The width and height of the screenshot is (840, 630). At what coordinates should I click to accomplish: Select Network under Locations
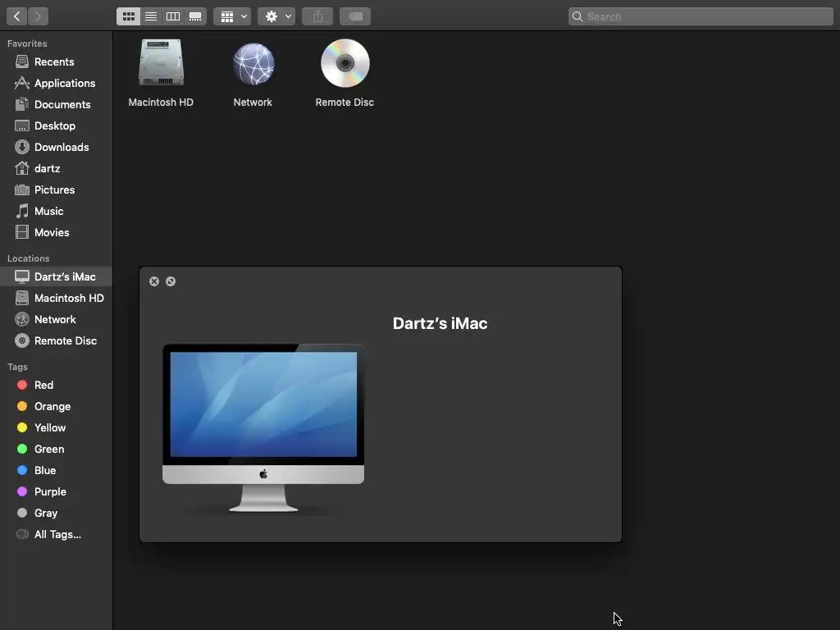coord(57,319)
